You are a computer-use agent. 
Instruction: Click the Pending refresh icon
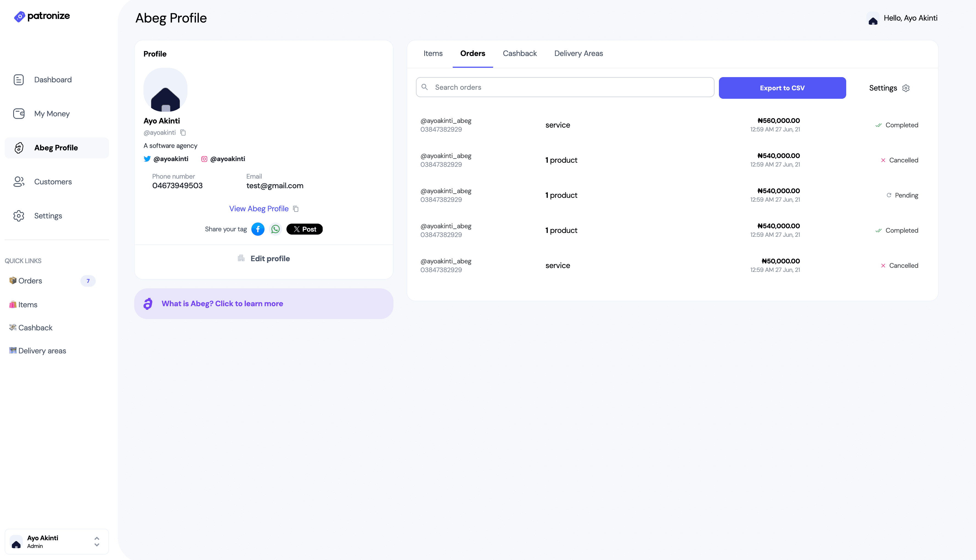[x=889, y=195]
